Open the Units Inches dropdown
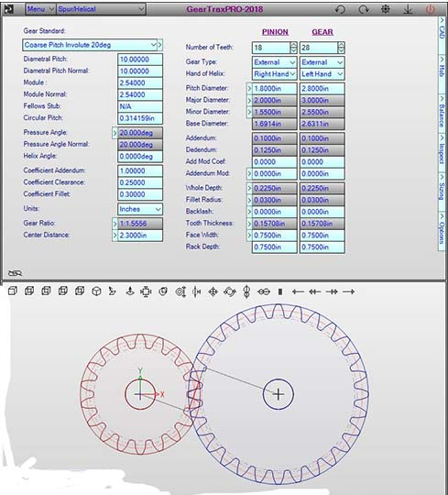This screenshot has width=448, height=495. point(140,209)
